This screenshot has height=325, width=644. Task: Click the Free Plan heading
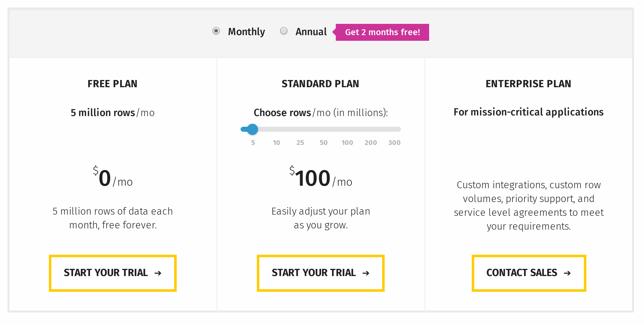coord(112,84)
